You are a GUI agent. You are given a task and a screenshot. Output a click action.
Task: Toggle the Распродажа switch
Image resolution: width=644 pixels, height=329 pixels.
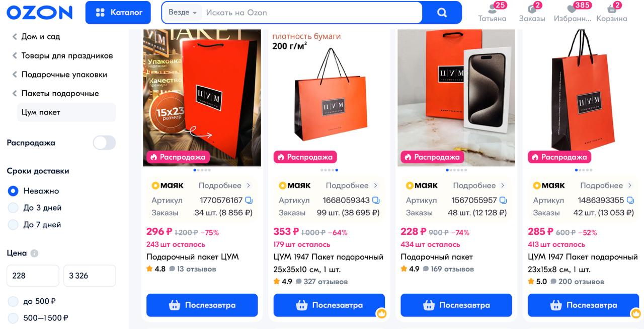pyautogui.click(x=104, y=143)
